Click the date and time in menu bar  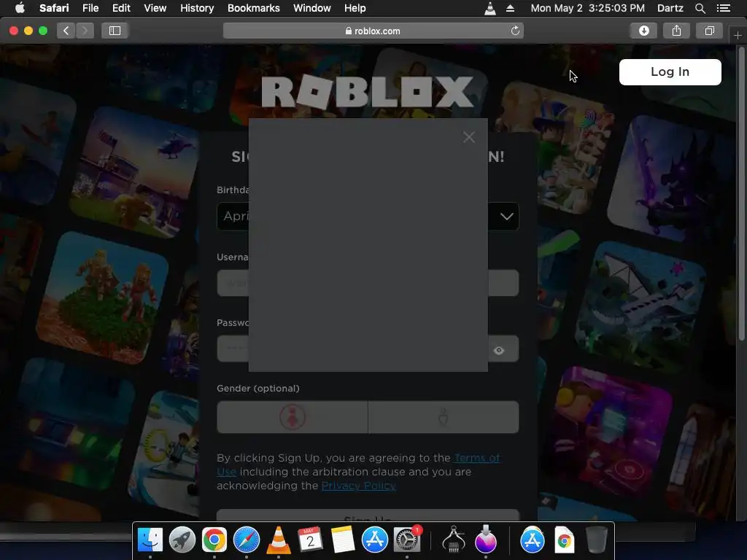(587, 8)
